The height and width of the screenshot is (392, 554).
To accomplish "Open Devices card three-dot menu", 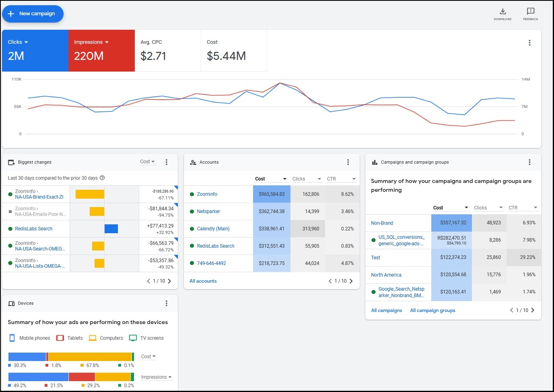I will (x=167, y=303).
